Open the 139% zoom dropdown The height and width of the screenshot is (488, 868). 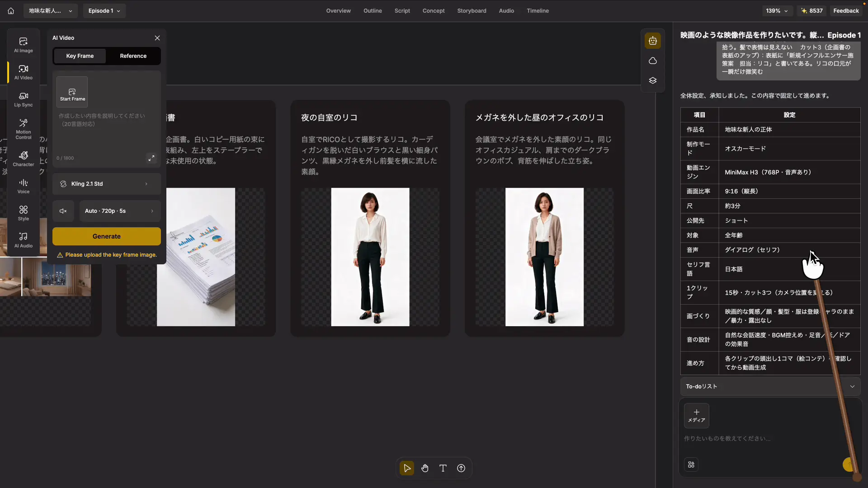[x=777, y=11]
